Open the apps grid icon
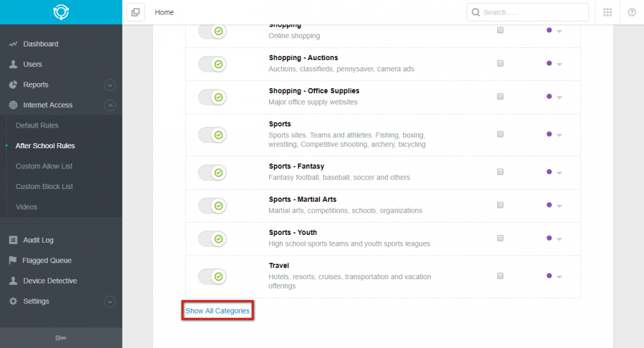This screenshot has height=348, width=644. (608, 12)
